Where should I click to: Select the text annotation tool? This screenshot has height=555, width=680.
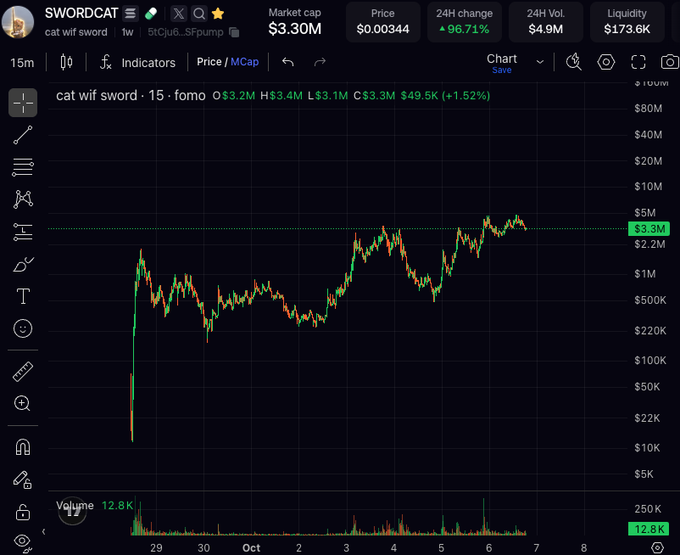click(23, 296)
